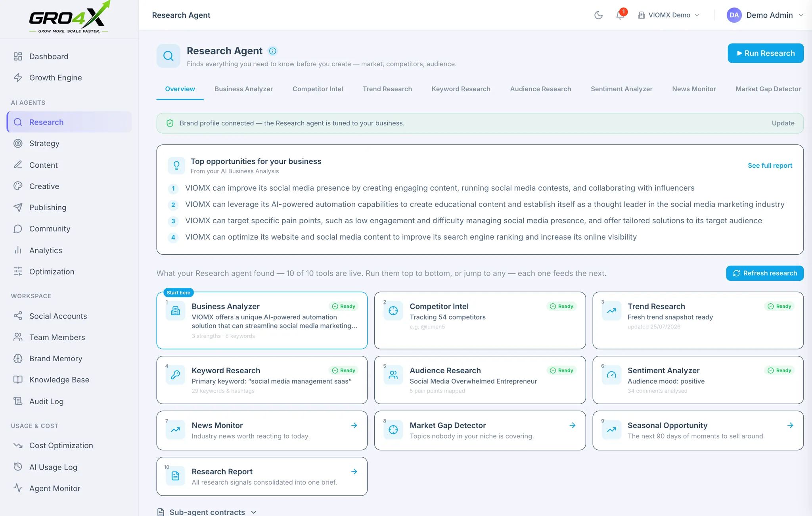Viewport: 812px width, 516px height.
Task: Open the Agent Monitor pulse icon
Action: point(18,488)
